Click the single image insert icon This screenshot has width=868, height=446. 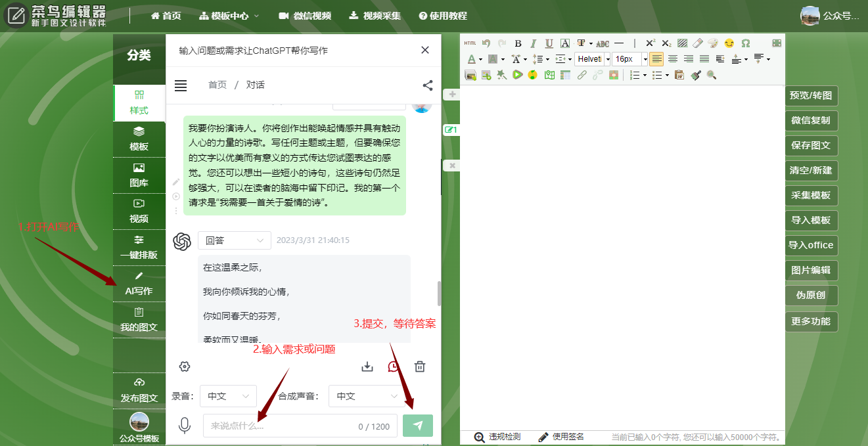coord(486,75)
